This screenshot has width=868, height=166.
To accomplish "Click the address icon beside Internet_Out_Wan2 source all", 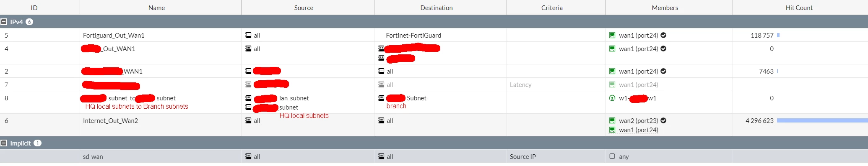I will (248, 121).
